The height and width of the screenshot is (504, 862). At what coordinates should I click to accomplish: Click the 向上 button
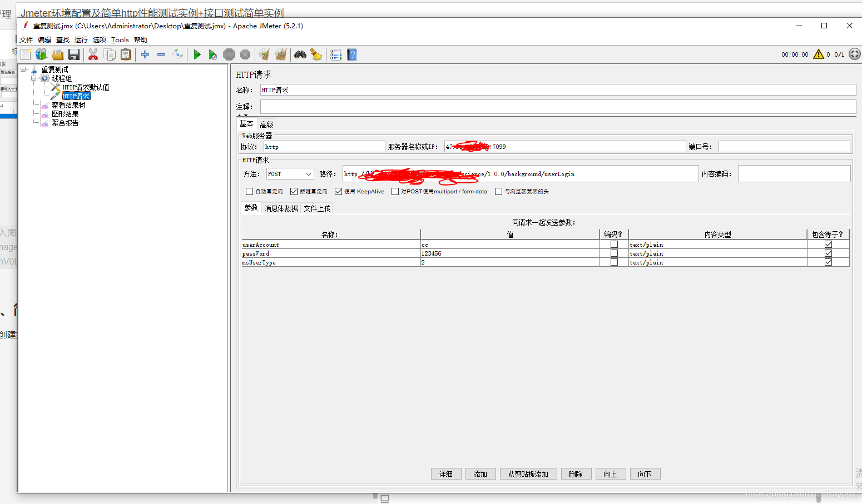point(611,474)
